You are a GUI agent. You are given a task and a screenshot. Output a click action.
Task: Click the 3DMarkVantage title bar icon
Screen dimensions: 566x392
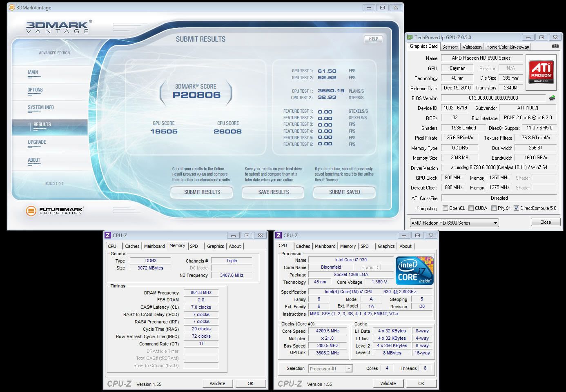(x=12, y=7)
